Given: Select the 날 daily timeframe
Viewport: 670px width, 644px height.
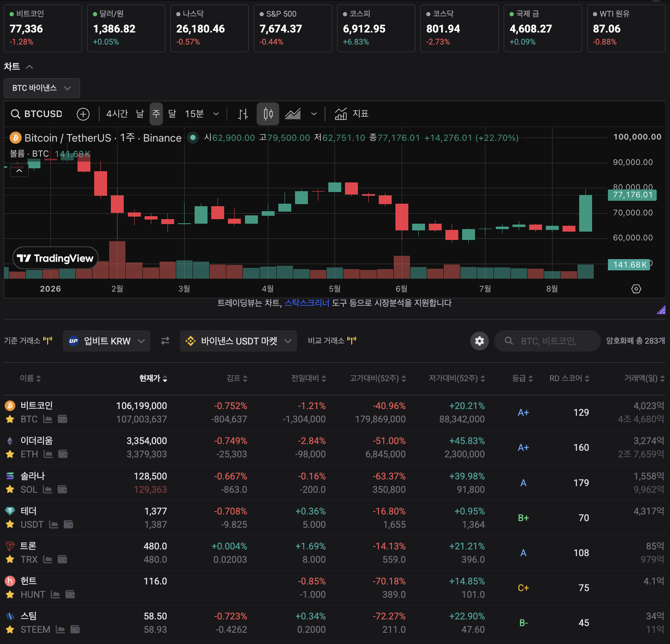Looking at the screenshot, I should pyautogui.click(x=140, y=114).
